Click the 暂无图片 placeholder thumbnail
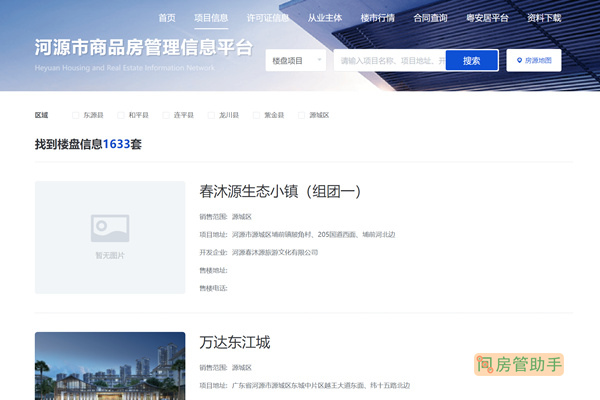The image size is (600, 400). coord(110,237)
